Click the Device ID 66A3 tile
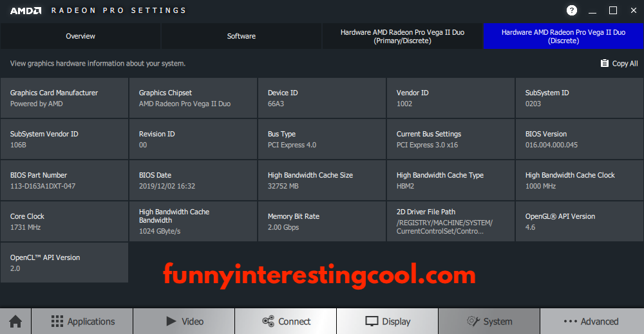The image size is (644, 334). [322, 98]
